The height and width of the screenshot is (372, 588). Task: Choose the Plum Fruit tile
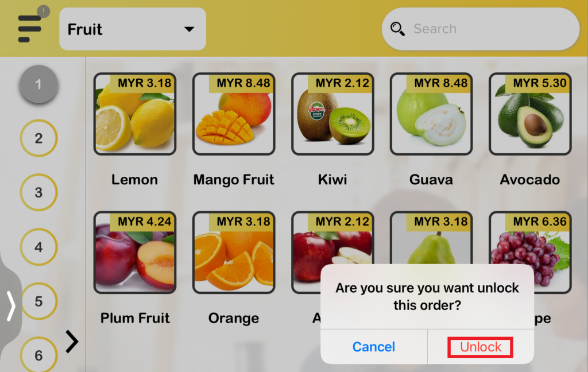pos(135,253)
